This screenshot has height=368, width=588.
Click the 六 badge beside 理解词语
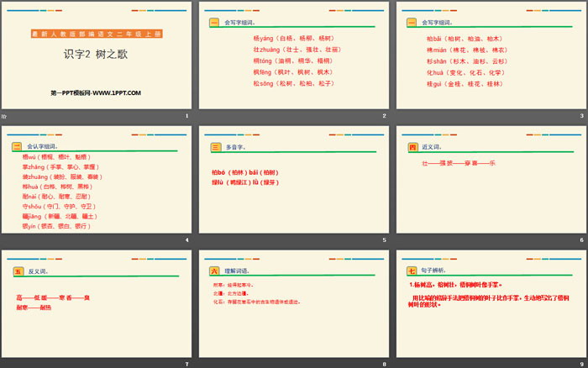click(x=214, y=271)
